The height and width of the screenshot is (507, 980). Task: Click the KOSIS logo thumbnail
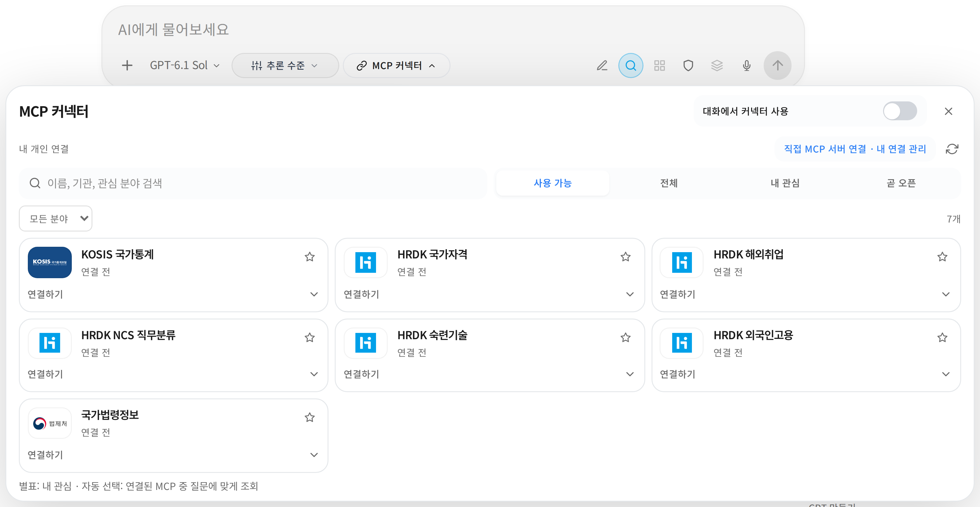point(50,262)
